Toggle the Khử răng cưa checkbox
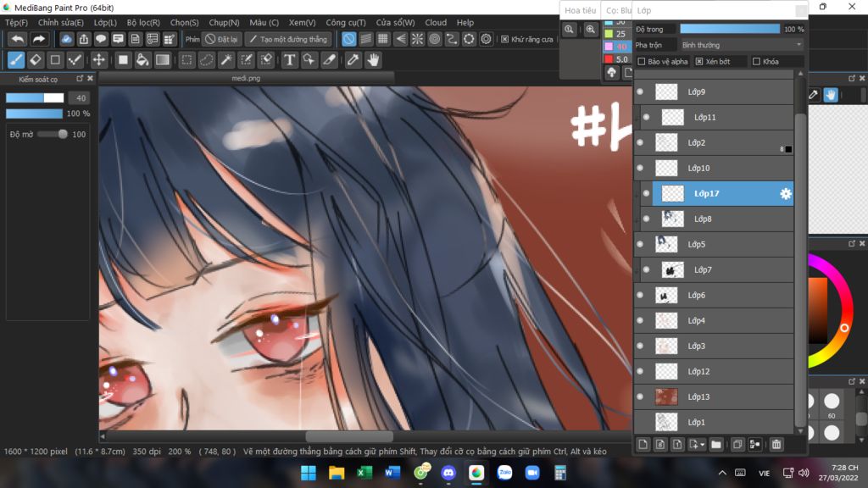The height and width of the screenshot is (488, 868). pyautogui.click(x=505, y=39)
